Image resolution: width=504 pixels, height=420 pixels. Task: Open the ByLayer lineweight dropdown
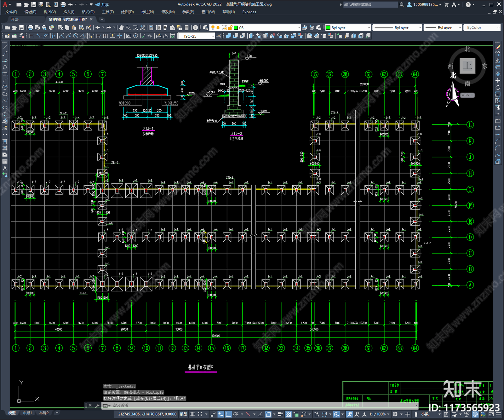460,28
